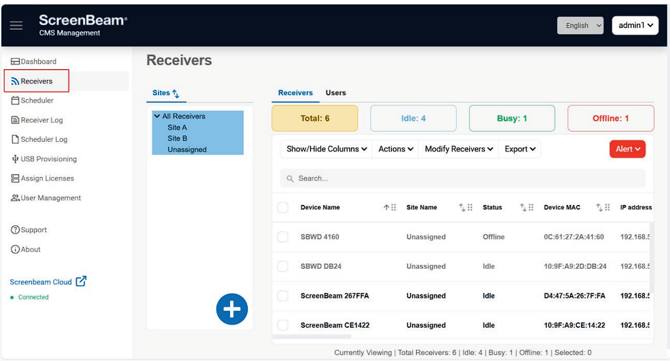Screen dimensions: 670x361
Task: Click device name ScreenBeam 267FFA
Action: click(x=335, y=296)
